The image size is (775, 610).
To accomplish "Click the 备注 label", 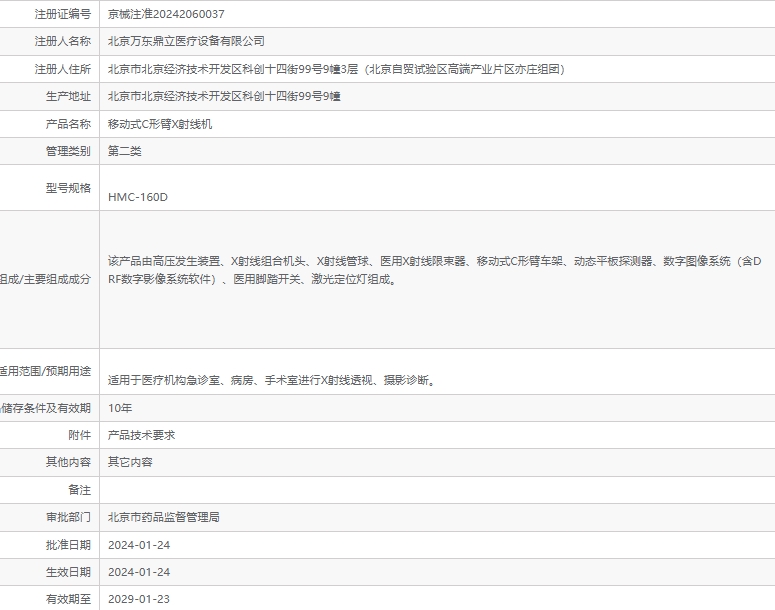I will [x=80, y=490].
